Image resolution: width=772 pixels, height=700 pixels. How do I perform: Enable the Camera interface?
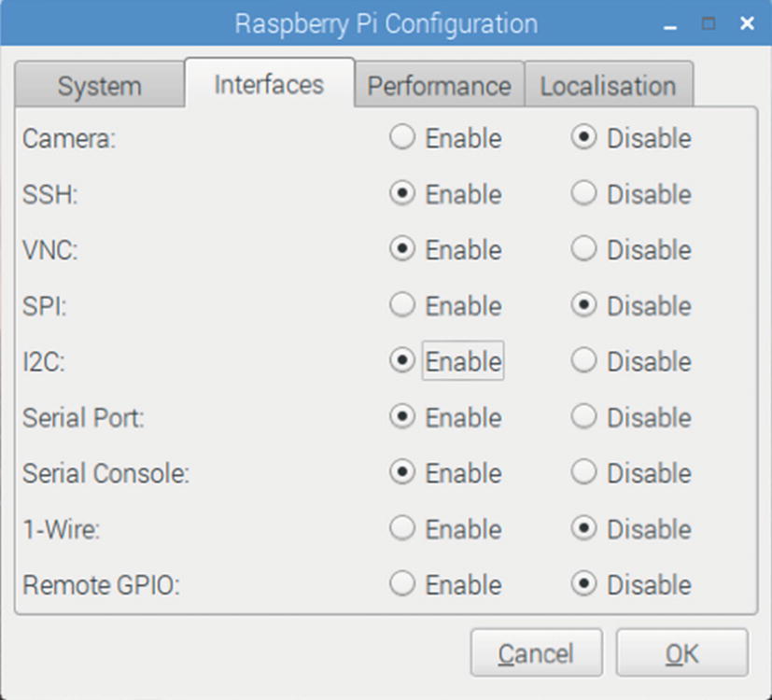pyautogui.click(x=402, y=138)
